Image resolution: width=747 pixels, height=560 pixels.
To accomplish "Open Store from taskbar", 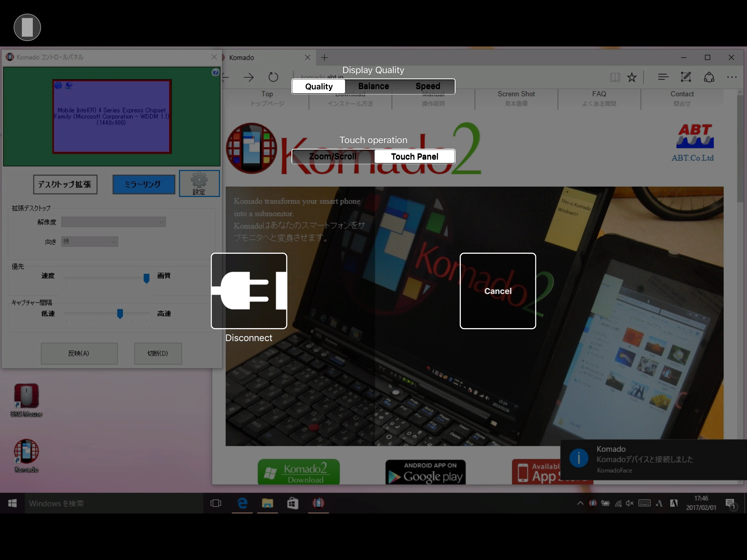I will tap(293, 503).
